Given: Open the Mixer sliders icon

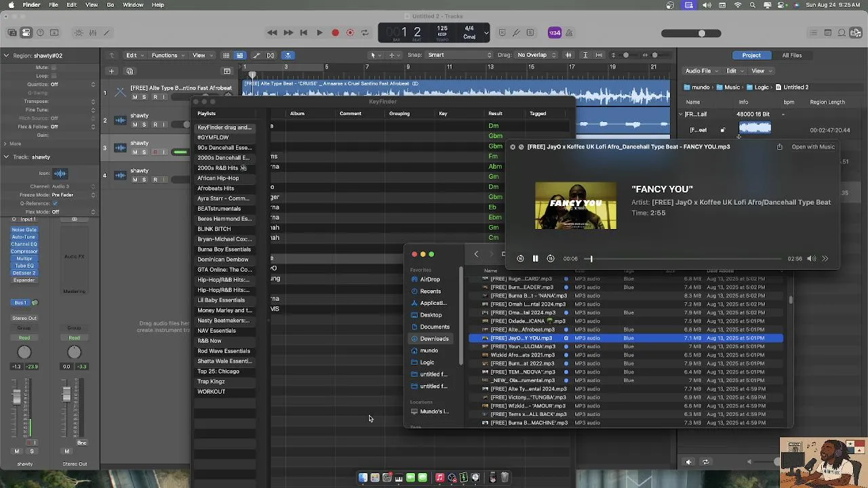Looking at the screenshot, I should 93,33.
